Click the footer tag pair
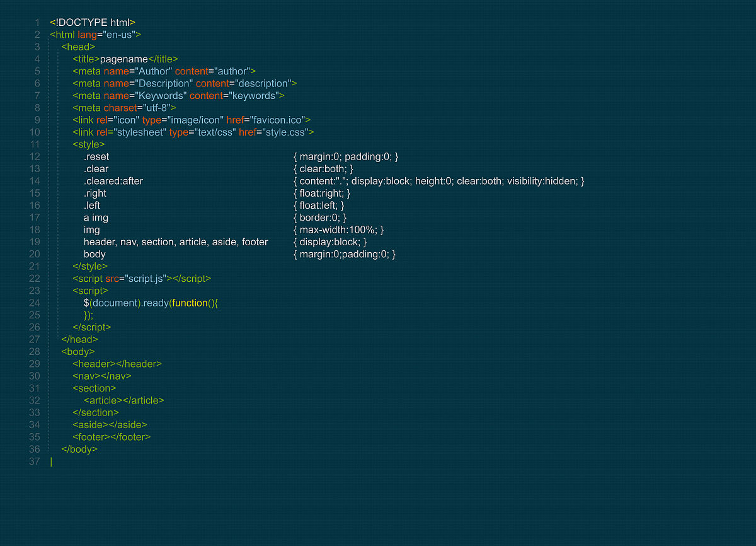 [112, 437]
